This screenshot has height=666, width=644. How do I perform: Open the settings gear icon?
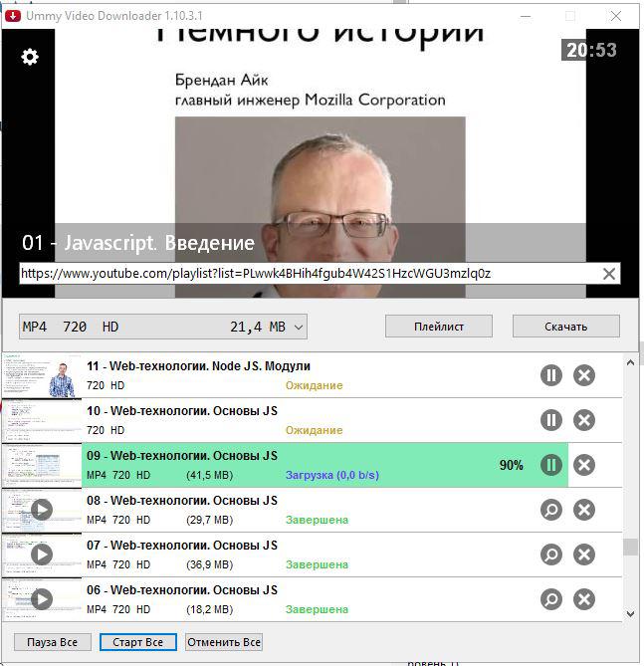(x=30, y=57)
